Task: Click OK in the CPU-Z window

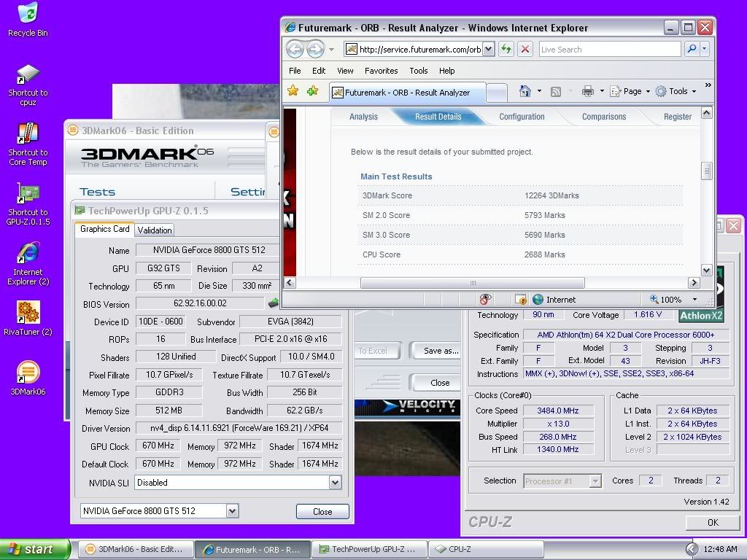Action: [x=713, y=522]
